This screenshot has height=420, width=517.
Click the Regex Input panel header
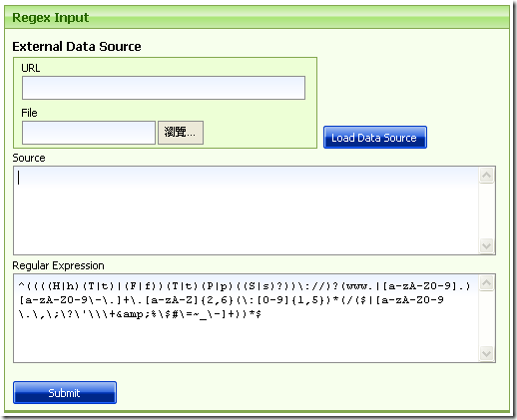257,17
